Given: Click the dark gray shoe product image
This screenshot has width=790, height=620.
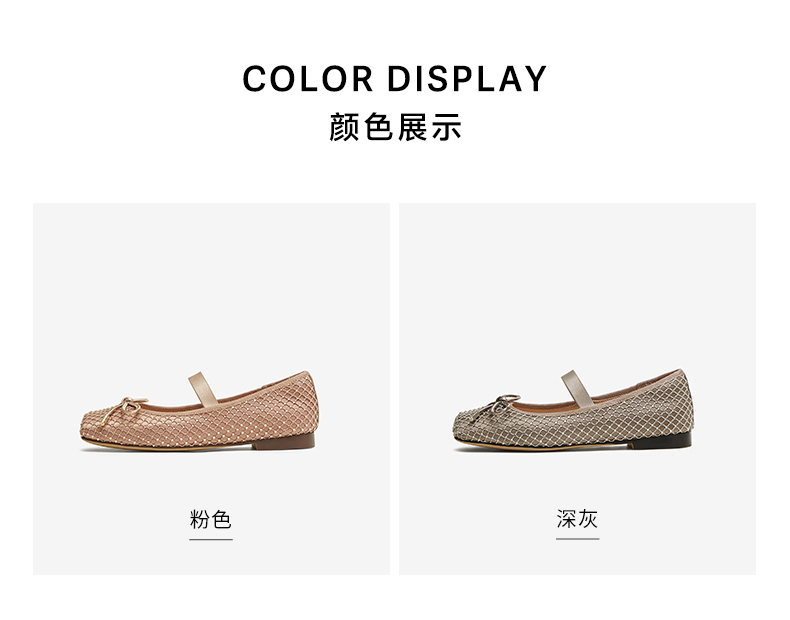Looking at the screenshot, I should [573, 409].
